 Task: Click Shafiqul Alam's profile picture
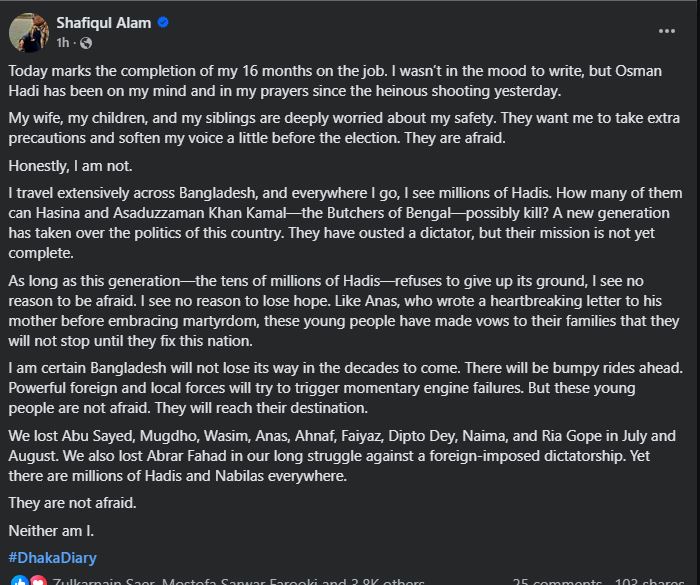[x=29, y=32]
